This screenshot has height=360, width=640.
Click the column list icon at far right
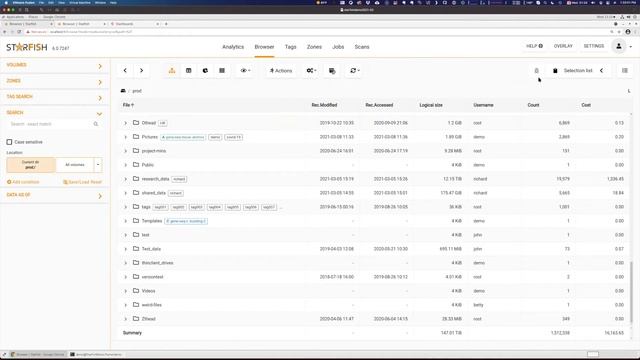pyautogui.click(x=625, y=71)
